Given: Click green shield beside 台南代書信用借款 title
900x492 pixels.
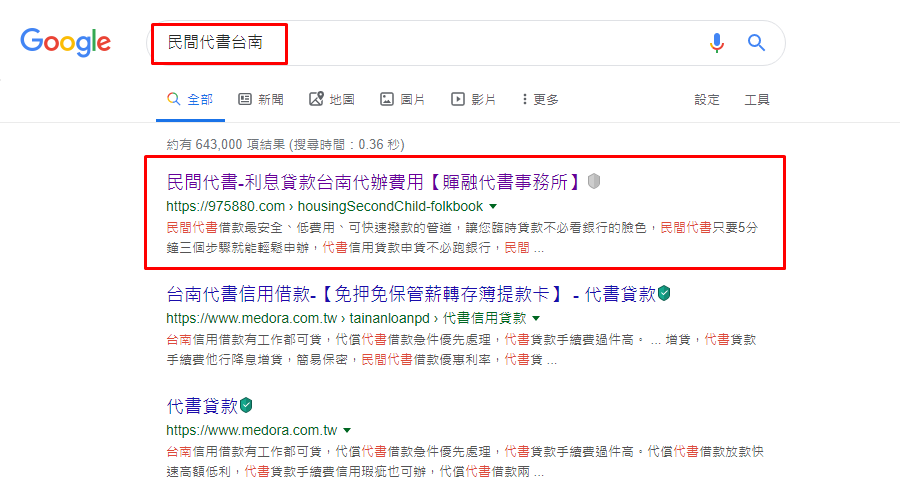Looking at the screenshot, I should [665, 293].
